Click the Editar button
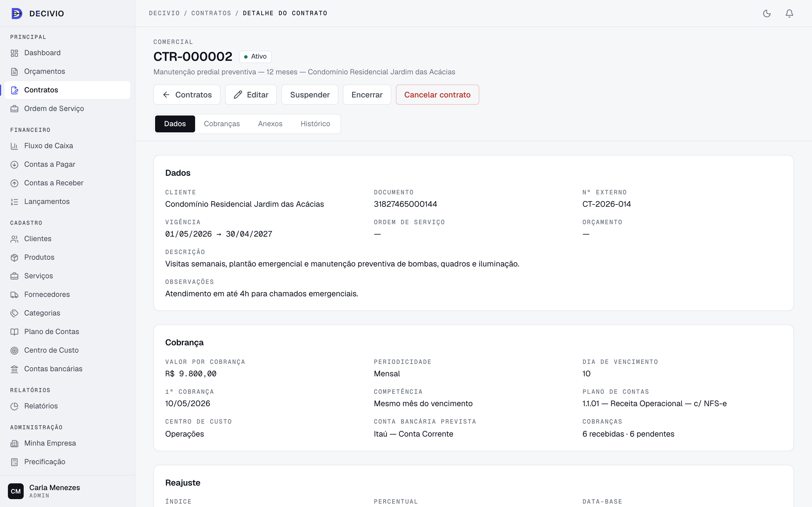Viewport: 812px width, 507px height. click(x=251, y=95)
